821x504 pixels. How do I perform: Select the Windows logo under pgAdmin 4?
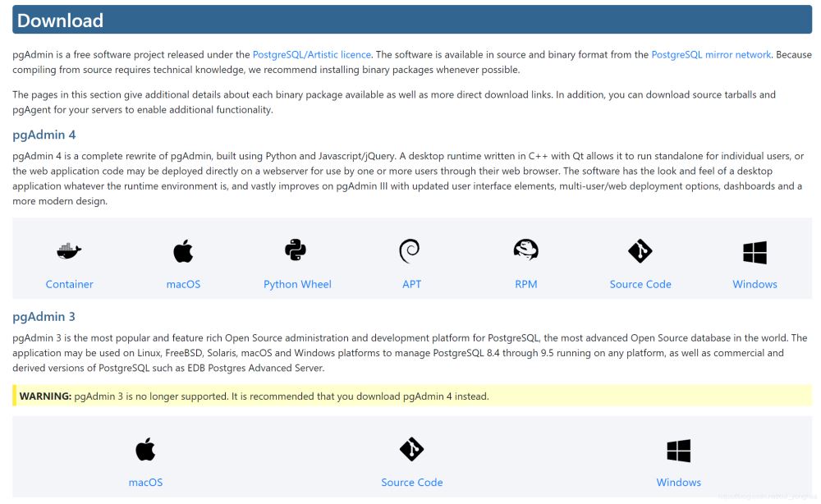coord(754,252)
